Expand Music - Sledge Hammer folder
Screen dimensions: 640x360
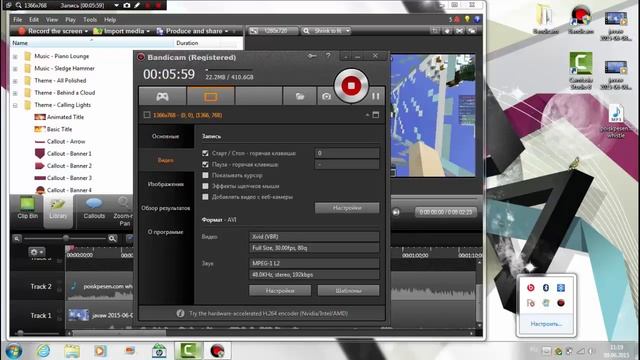coord(15,69)
